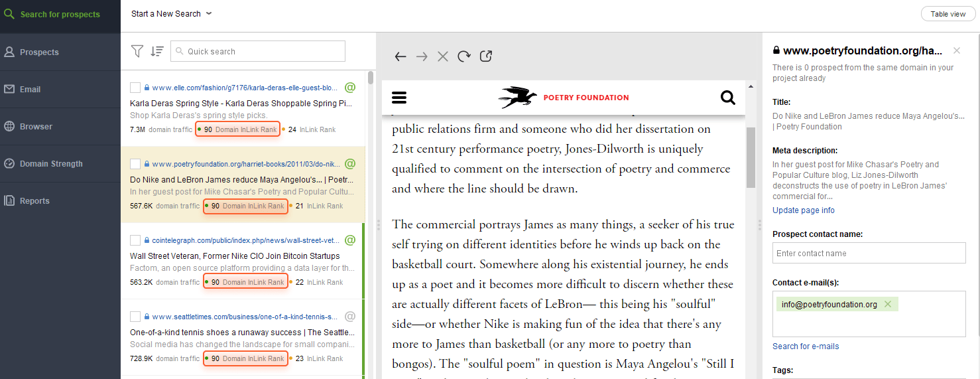Open the cointelegraph.com prospect URL
This screenshot has width=980, height=379.
[245, 240]
